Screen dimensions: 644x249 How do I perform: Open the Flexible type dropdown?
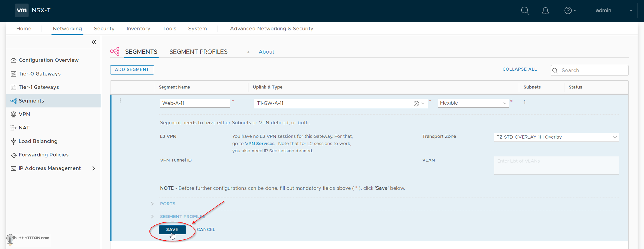click(473, 103)
